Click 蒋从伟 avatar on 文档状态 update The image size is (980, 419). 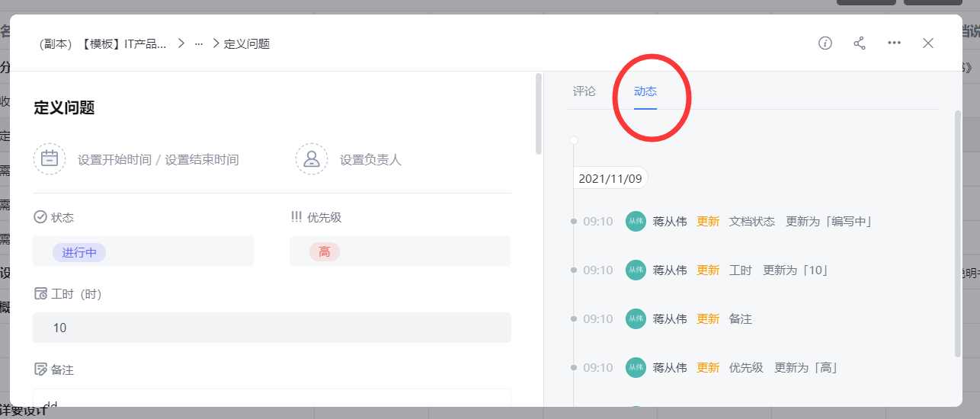coord(636,222)
